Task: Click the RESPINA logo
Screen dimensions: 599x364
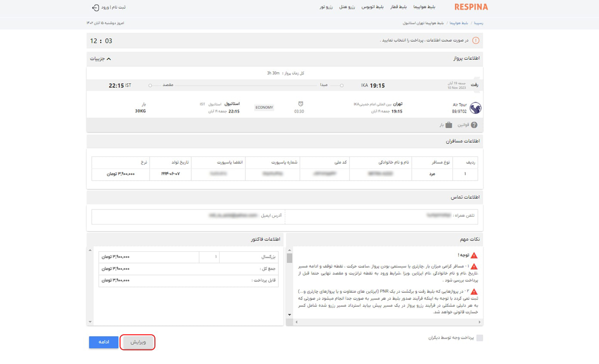Action: tap(471, 7)
